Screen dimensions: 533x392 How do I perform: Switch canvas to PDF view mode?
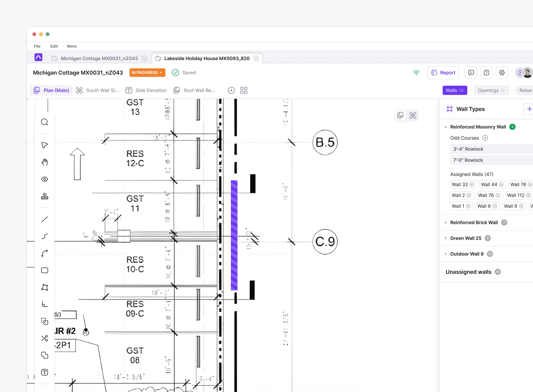[400, 116]
